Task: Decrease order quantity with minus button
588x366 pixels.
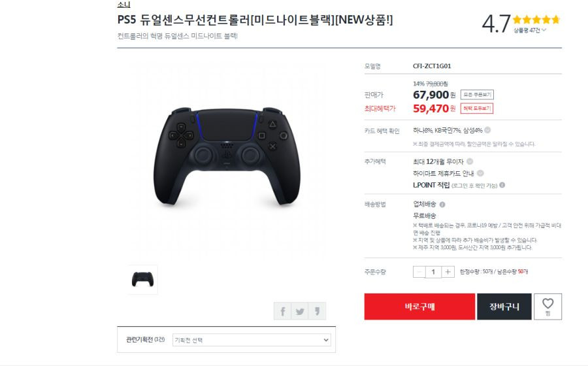Action: click(419, 272)
